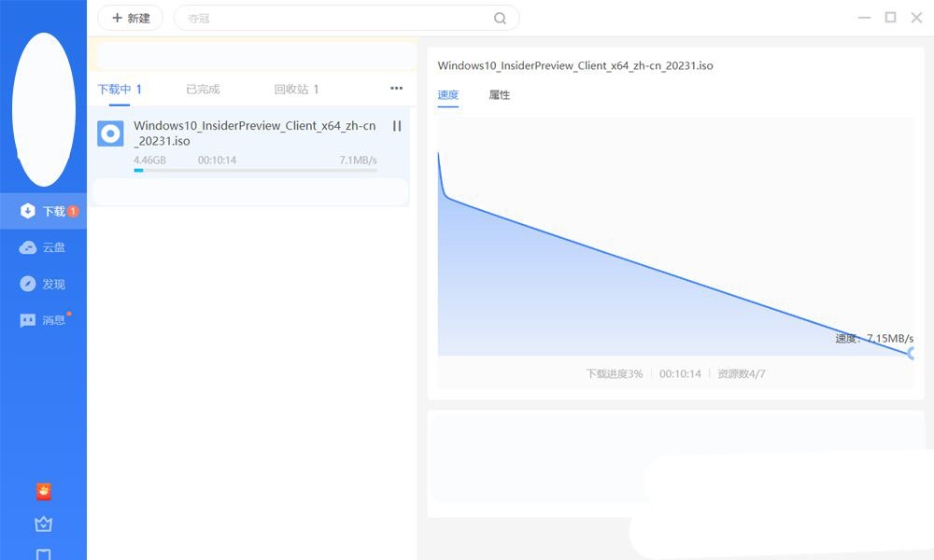Click the search magnifier icon
The height and width of the screenshot is (560, 934).
[x=500, y=19]
